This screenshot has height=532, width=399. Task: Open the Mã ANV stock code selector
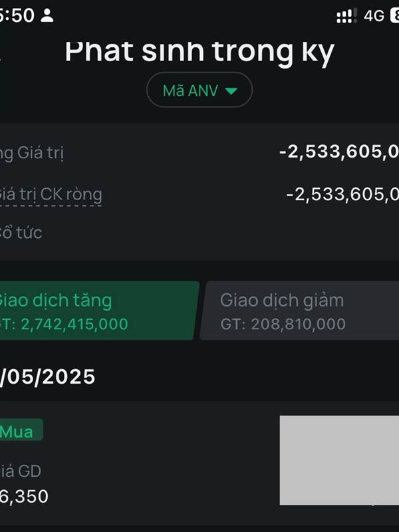[x=199, y=90]
